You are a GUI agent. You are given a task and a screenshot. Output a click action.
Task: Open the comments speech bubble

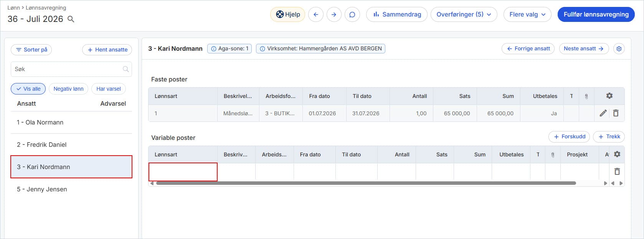point(352,15)
